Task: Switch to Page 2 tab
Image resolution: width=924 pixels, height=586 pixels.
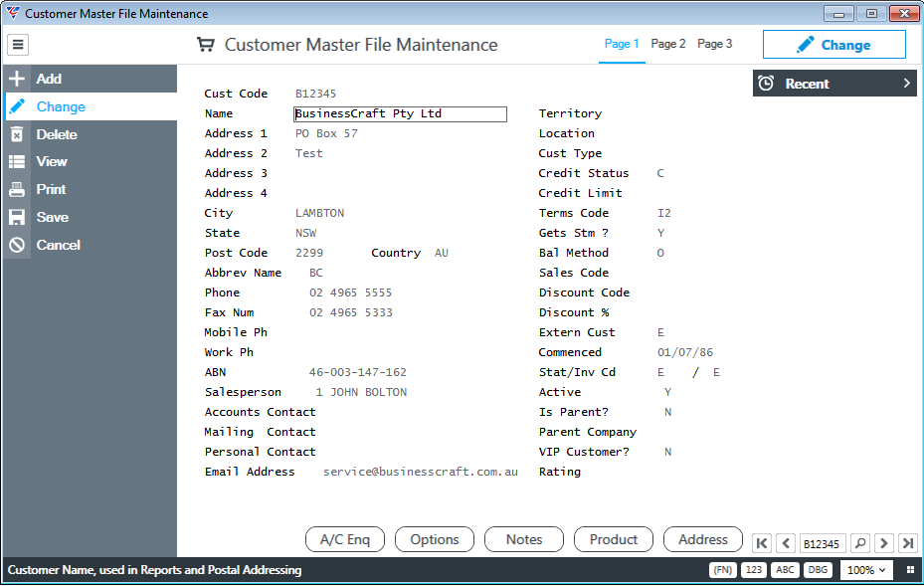Action: click(x=668, y=44)
